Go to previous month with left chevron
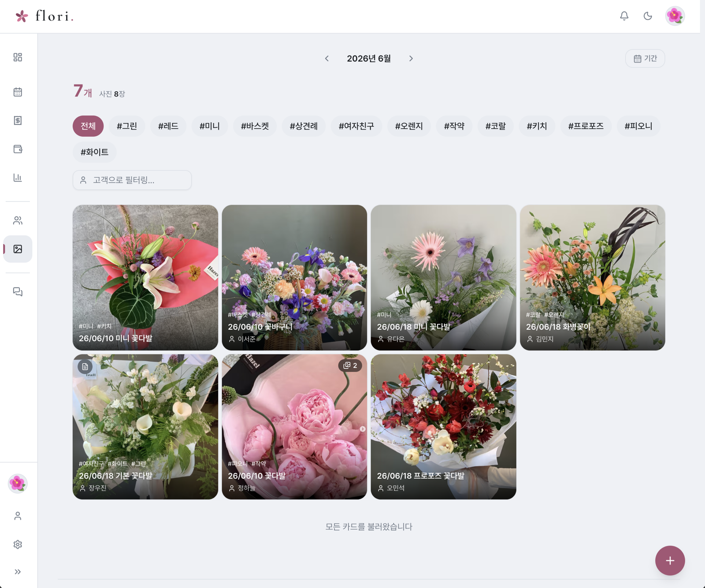Image resolution: width=705 pixels, height=588 pixels. (327, 59)
